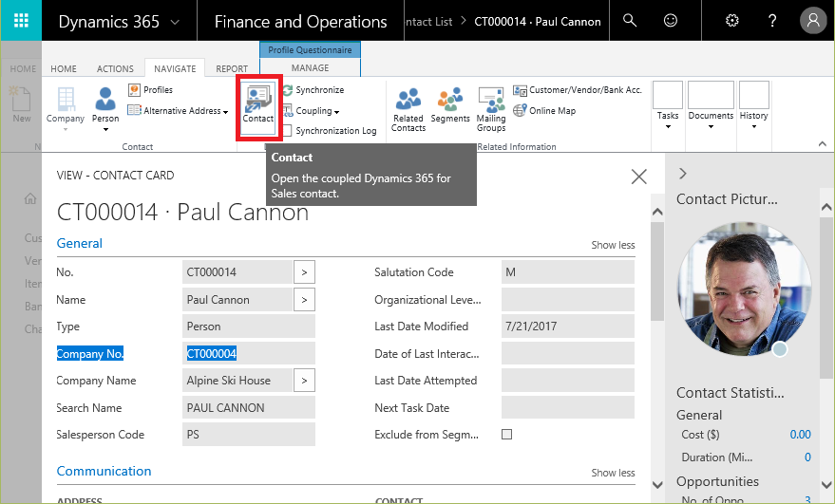Expand the Dynamics 365 dropdown chevron
Screen dimensions: 835x504
(x=175, y=22)
